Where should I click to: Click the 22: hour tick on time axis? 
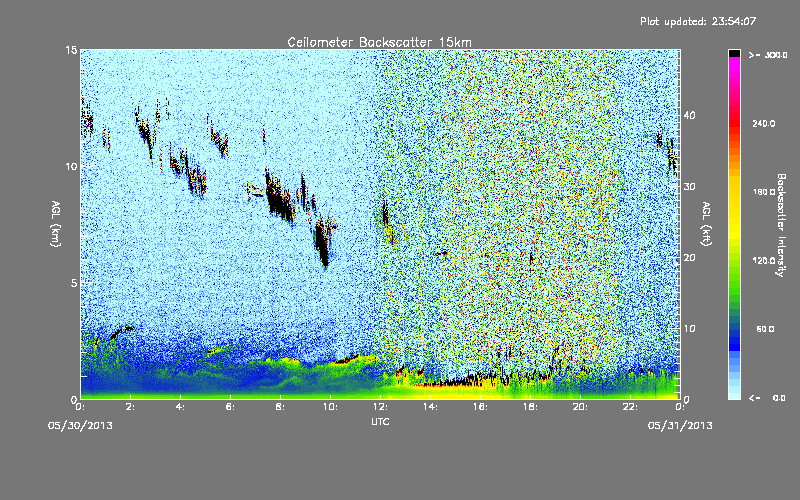tap(631, 407)
